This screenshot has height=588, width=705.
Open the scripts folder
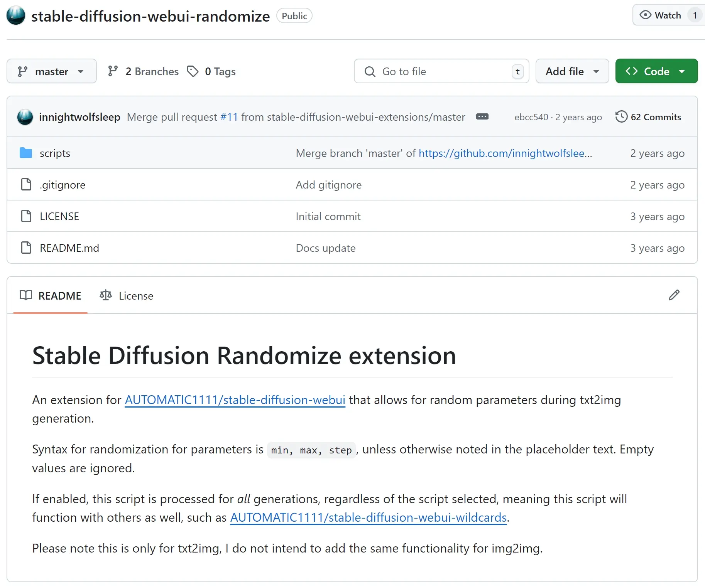point(55,153)
